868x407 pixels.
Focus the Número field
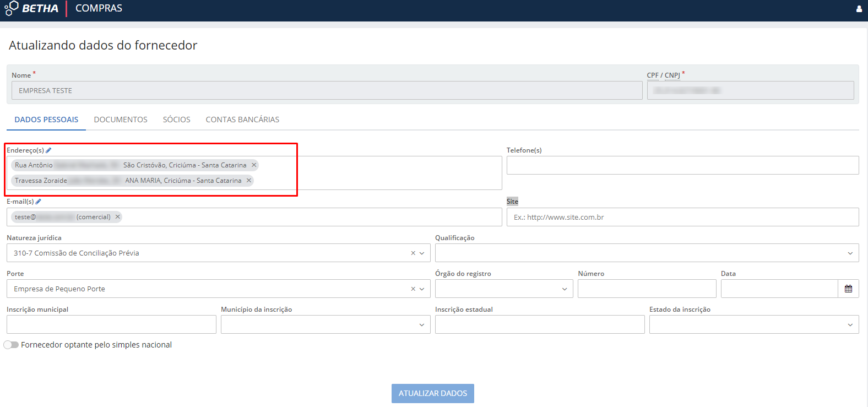(647, 289)
